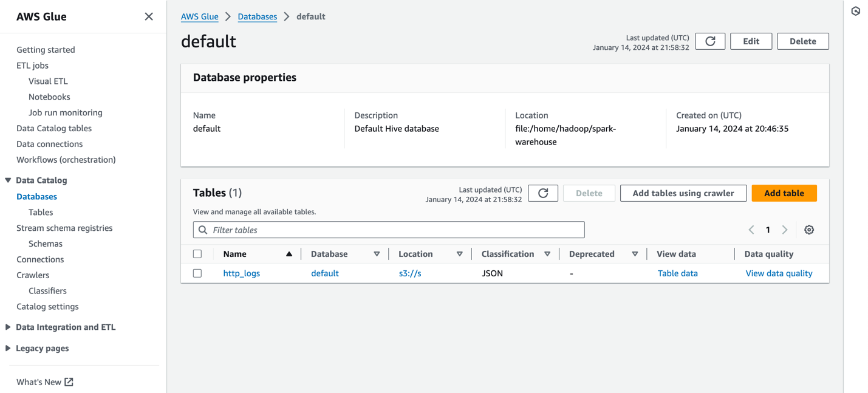The width and height of the screenshot is (868, 393).
Task: Open the http_logs table link
Action: [241, 273]
